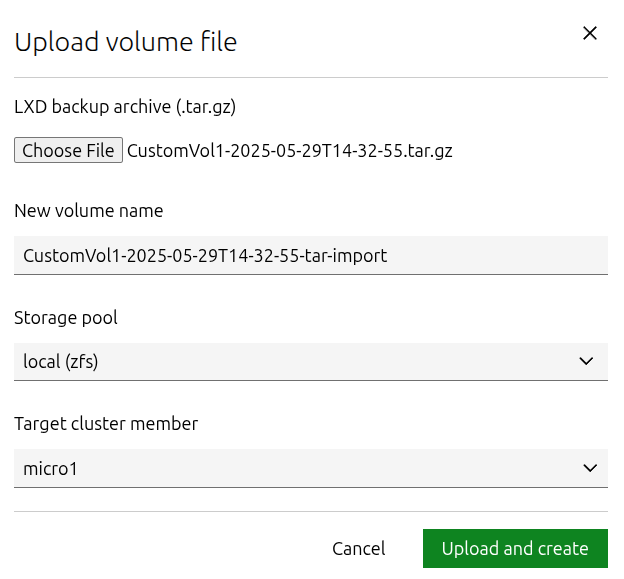Click the selected CustomVol1 tar.gz file name
This screenshot has width=624, height=579.
(x=289, y=151)
